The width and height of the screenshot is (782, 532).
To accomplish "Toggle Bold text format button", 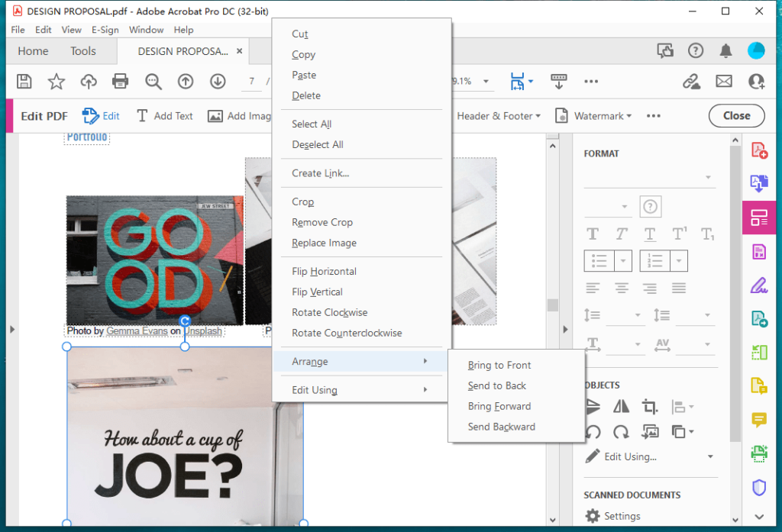I will coord(593,234).
